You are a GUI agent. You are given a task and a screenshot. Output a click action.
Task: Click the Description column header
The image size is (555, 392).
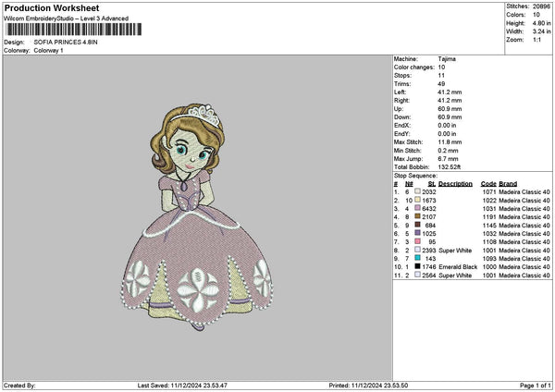[455, 183]
